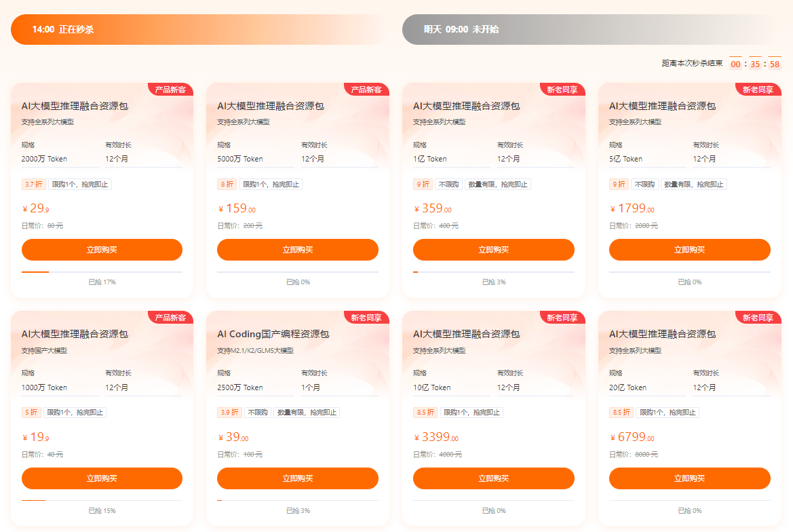Image resolution: width=793 pixels, height=532 pixels.
Task: Buy the 20亿 Token package at ¥6799
Action: click(x=689, y=478)
